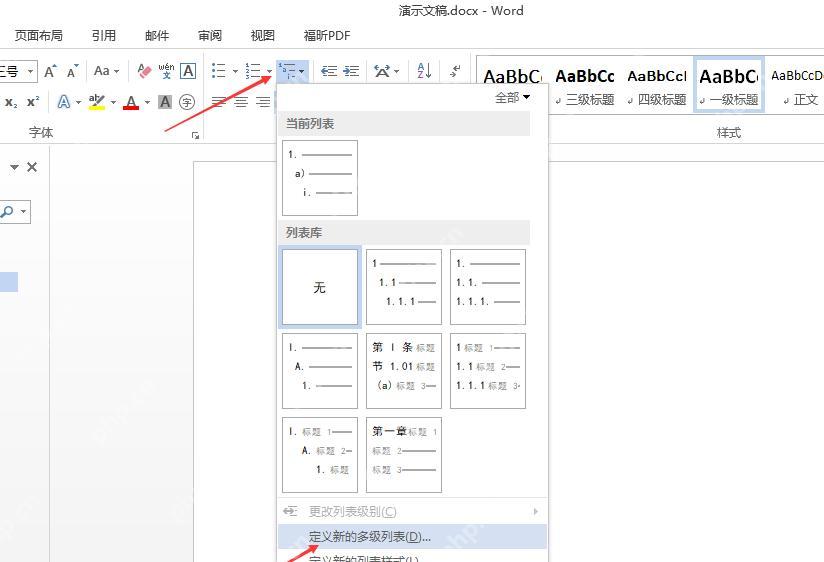Click the Show paragraph marks icon
Screen dimensions: 824x562
coord(456,70)
